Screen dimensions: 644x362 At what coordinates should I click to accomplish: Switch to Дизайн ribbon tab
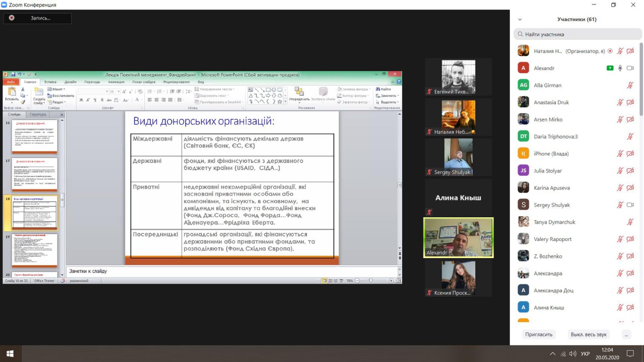(70, 82)
